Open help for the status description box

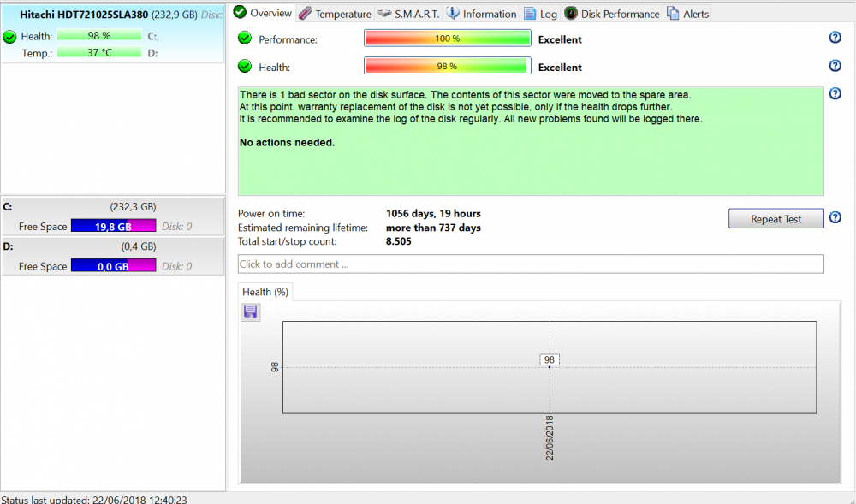(835, 93)
